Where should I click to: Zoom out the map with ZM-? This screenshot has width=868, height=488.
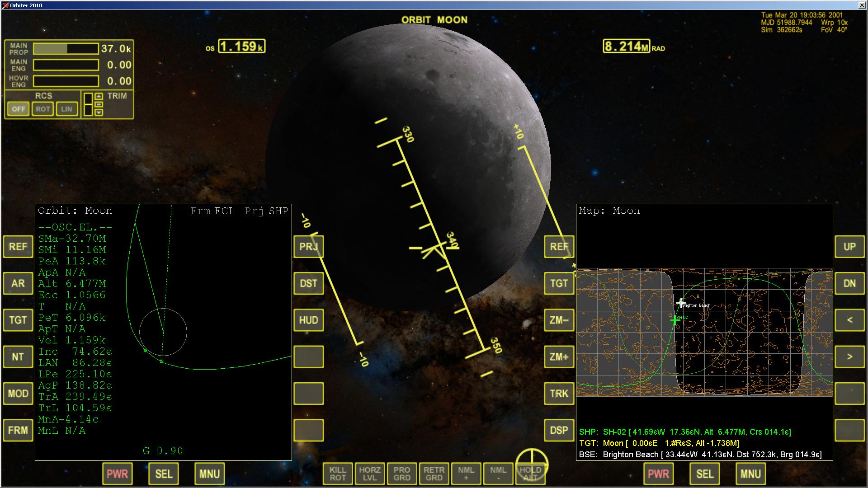coord(559,320)
